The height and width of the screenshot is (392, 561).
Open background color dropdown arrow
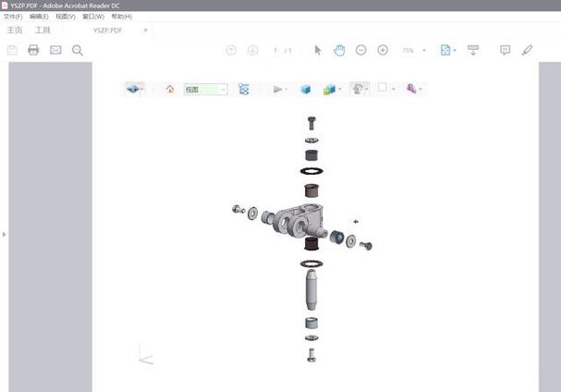[x=393, y=89]
